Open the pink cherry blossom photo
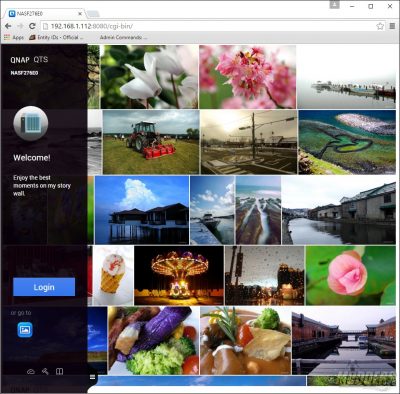 248,77
